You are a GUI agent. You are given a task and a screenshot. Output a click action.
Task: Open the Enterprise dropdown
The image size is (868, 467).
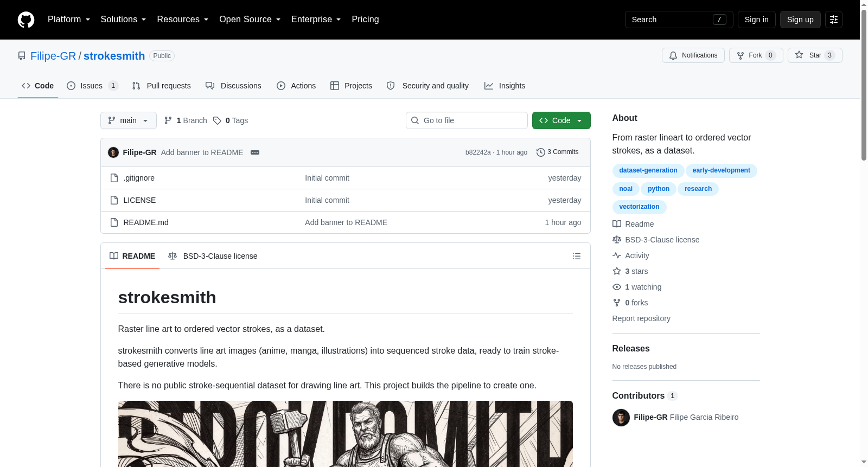(316, 20)
